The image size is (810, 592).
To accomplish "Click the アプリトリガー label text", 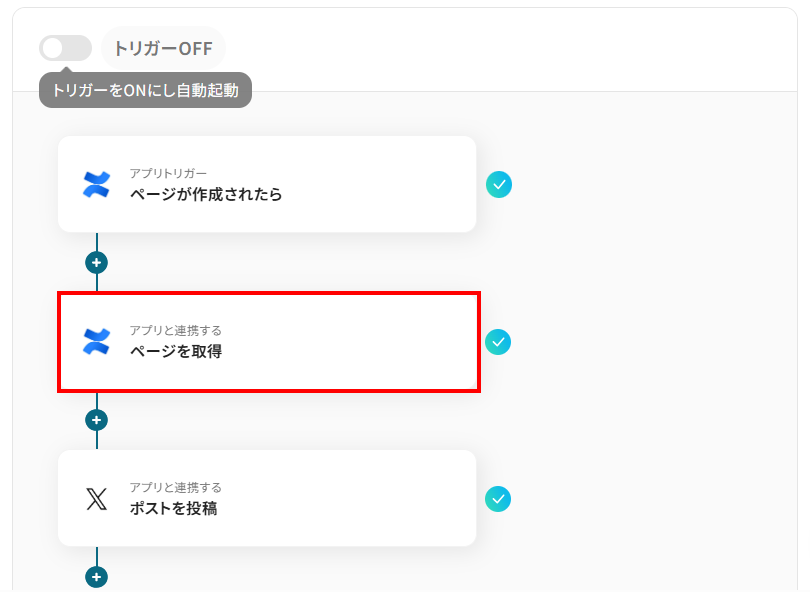I will pyautogui.click(x=168, y=174).
